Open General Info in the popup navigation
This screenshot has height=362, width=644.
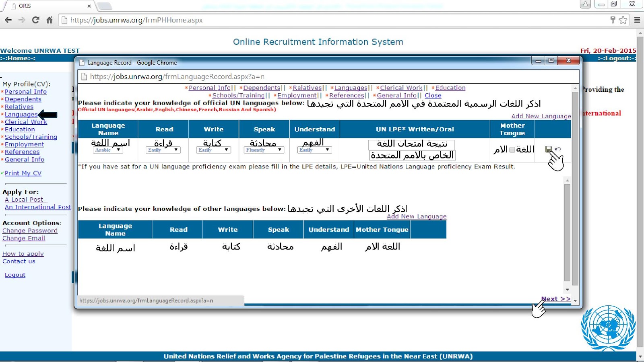pos(396,95)
